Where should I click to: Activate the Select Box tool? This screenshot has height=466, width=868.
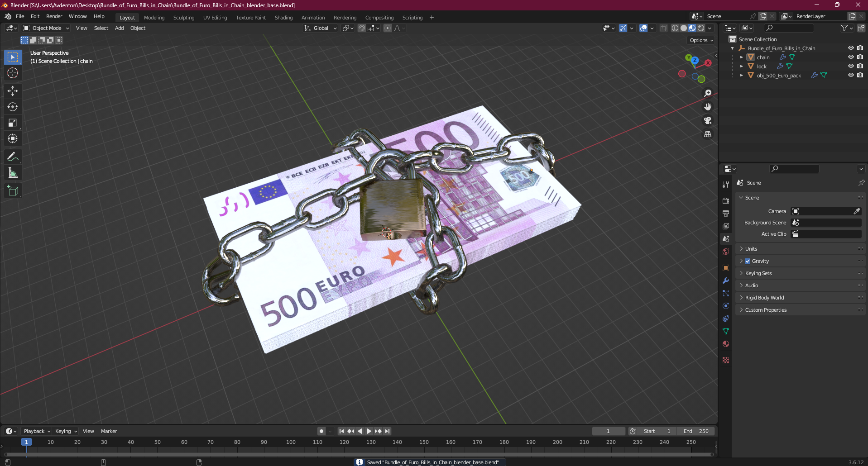coord(13,57)
